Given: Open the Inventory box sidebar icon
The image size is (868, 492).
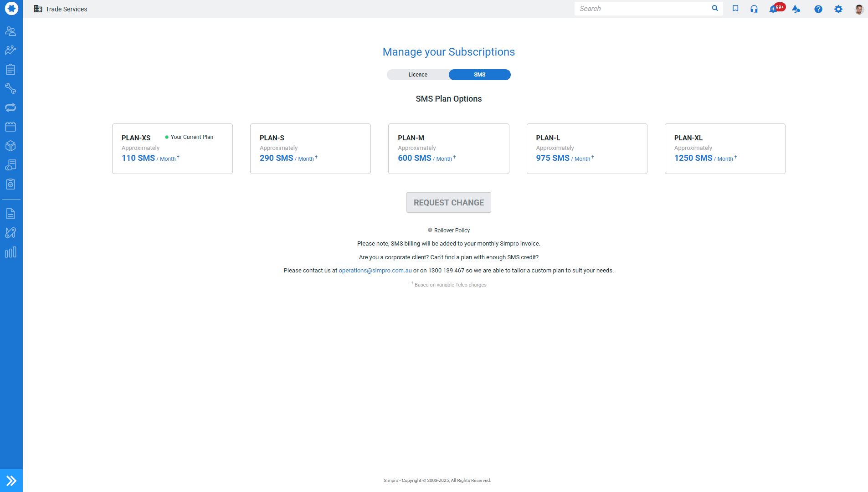Looking at the screenshot, I should [x=10, y=146].
